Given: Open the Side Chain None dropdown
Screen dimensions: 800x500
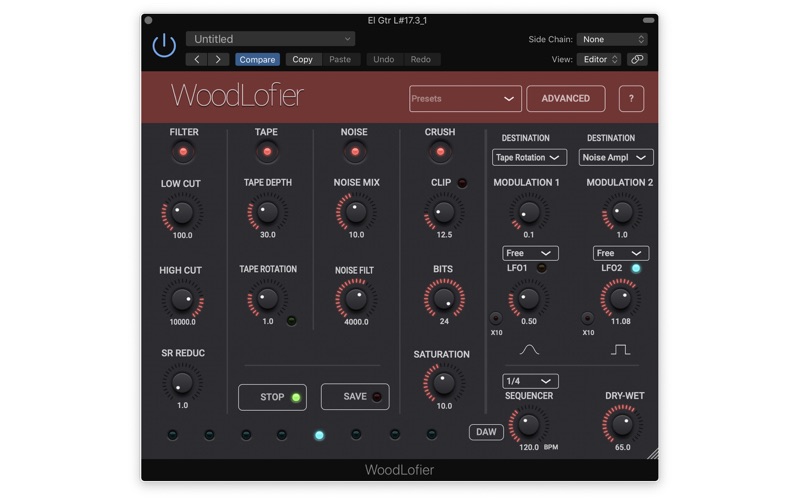Looking at the screenshot, I should pos(612,39).
